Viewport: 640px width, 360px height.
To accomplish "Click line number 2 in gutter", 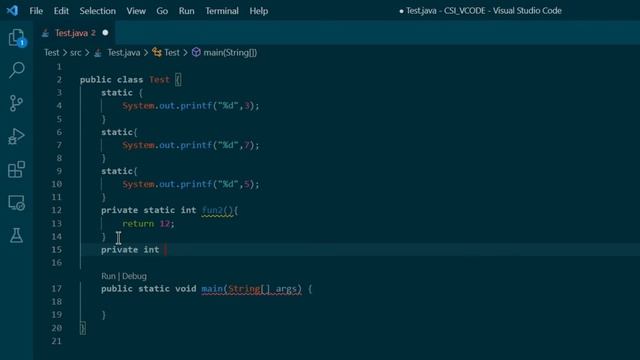I will point(59,80).
